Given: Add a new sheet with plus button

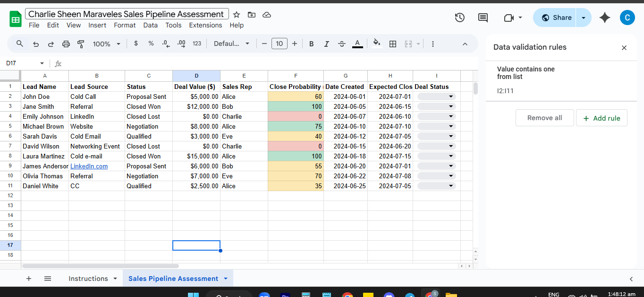Looking at the screenshot, I should pos(29,279).
